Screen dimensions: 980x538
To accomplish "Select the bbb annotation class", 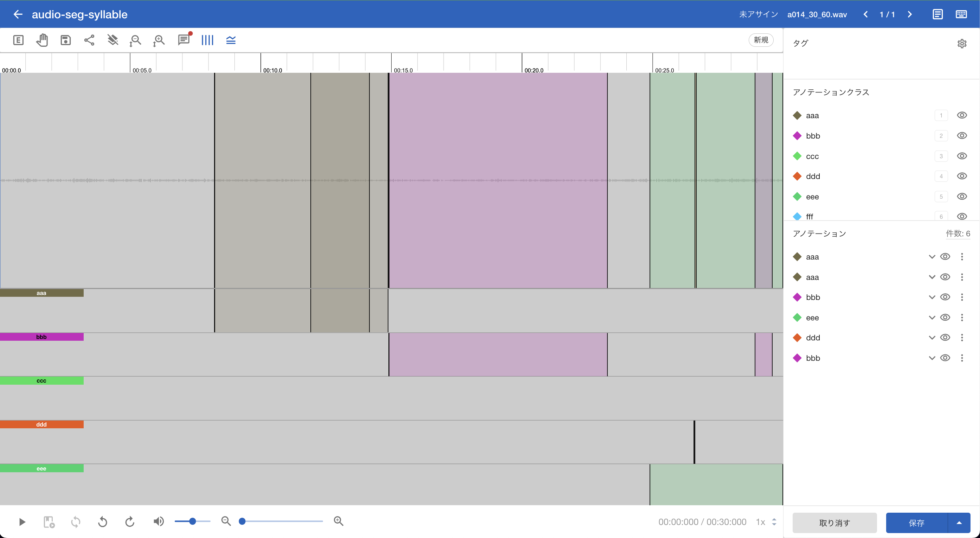I will click(x=813, y=136).
